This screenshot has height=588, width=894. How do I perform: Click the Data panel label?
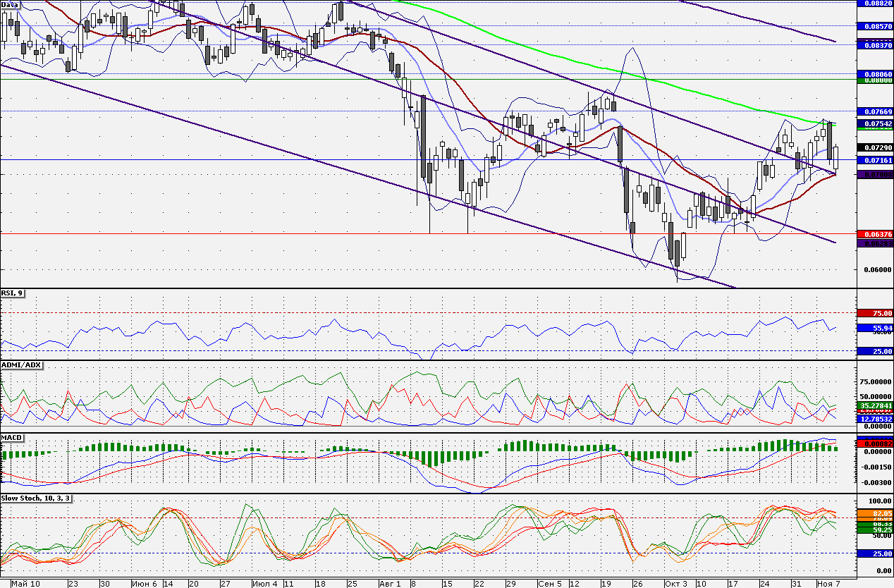[x=10, y=4]
